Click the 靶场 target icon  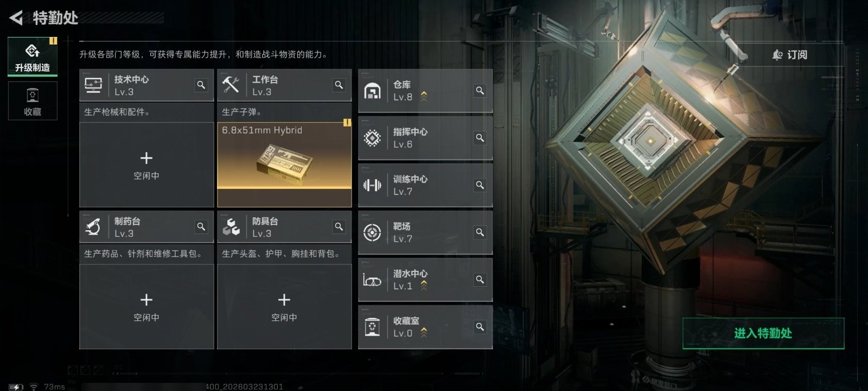(372, 232)
